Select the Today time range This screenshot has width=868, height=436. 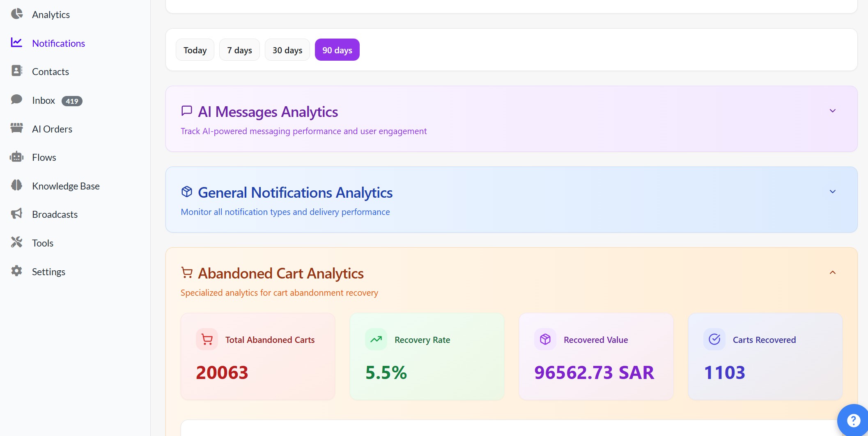click(x=195, y=50)
